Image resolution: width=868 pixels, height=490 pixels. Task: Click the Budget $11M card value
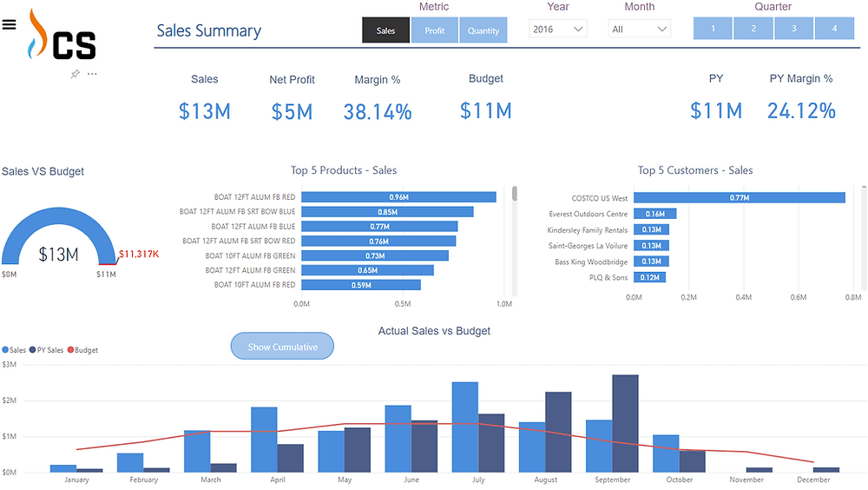click(485, 111)
